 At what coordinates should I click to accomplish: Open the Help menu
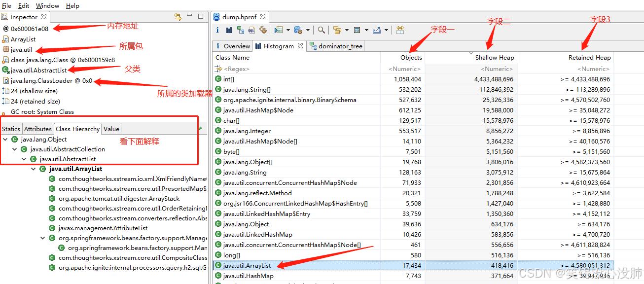pyautogui.click(x=72, y=5)
